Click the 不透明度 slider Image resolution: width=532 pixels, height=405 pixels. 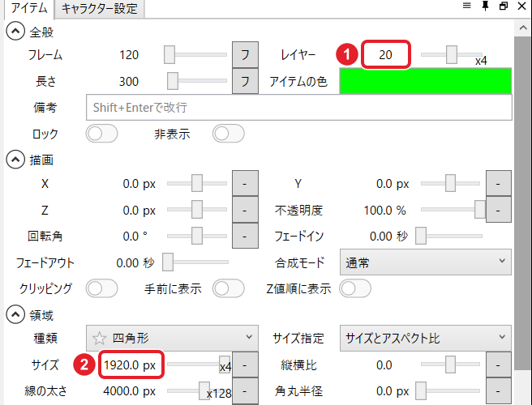(x=453, y=210)
